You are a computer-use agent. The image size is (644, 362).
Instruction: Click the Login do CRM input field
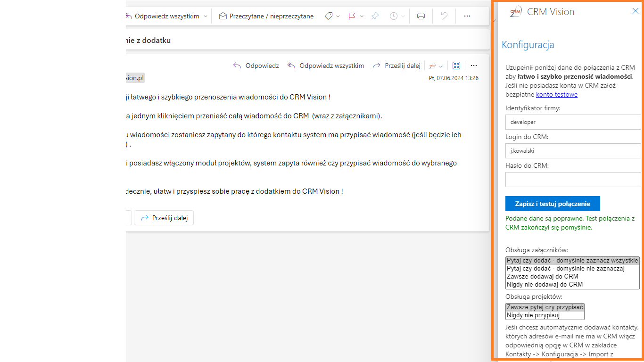pos(573,151)
